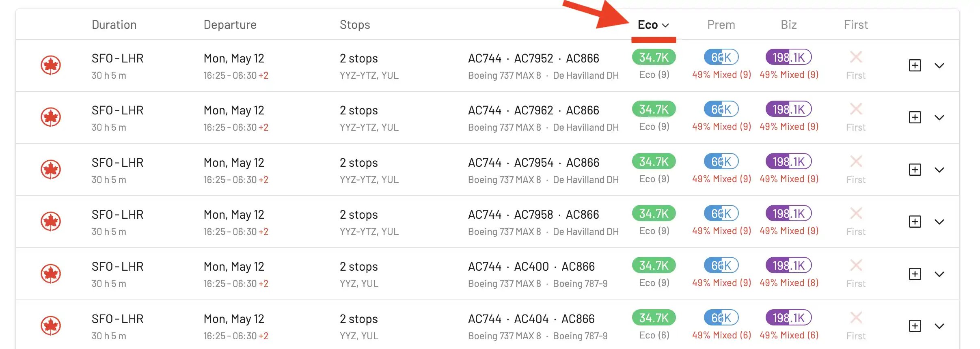The width and height of the screenshot is (980, 349).
Task: Click the plus icon on AC7952 flight row
Action: click(915, 65)
